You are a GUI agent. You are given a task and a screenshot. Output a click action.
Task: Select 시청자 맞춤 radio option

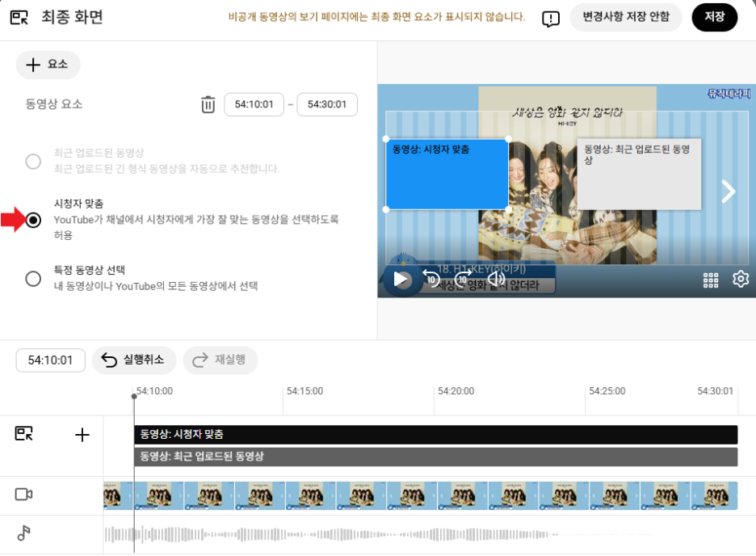tap(33, 220)
